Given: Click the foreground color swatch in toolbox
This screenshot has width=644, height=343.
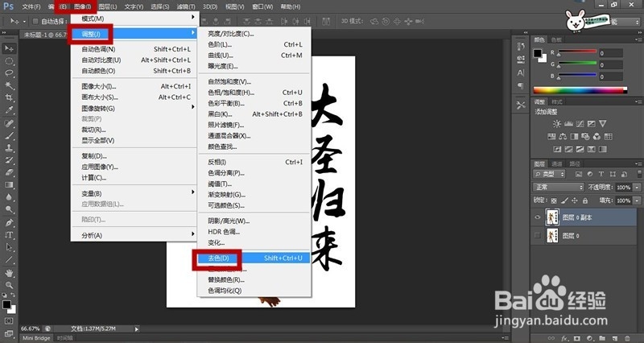Looking at the screenshot, I should 6,304.
